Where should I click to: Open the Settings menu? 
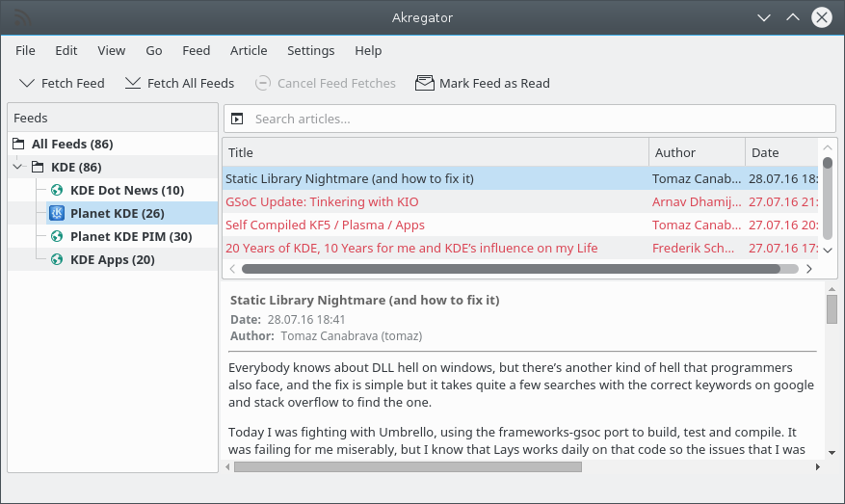point(310,50)
